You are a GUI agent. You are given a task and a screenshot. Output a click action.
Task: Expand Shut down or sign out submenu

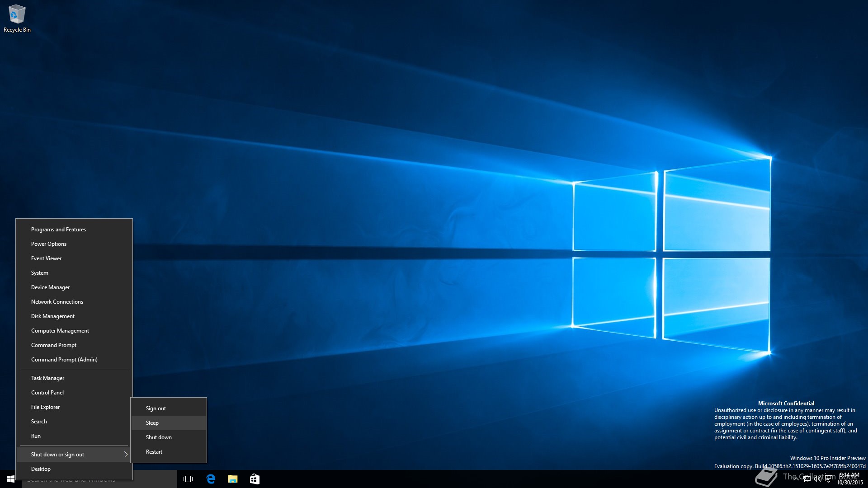pos(74,455)
